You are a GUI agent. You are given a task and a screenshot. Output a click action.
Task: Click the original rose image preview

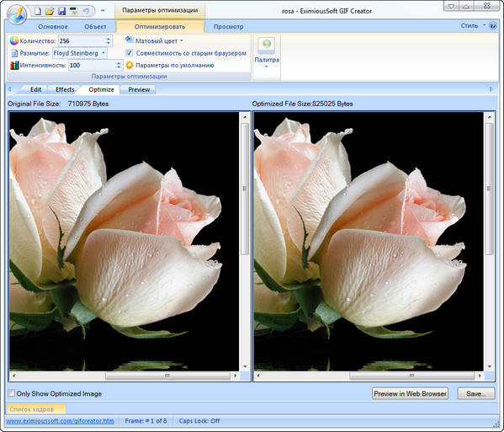coord(124,241)
